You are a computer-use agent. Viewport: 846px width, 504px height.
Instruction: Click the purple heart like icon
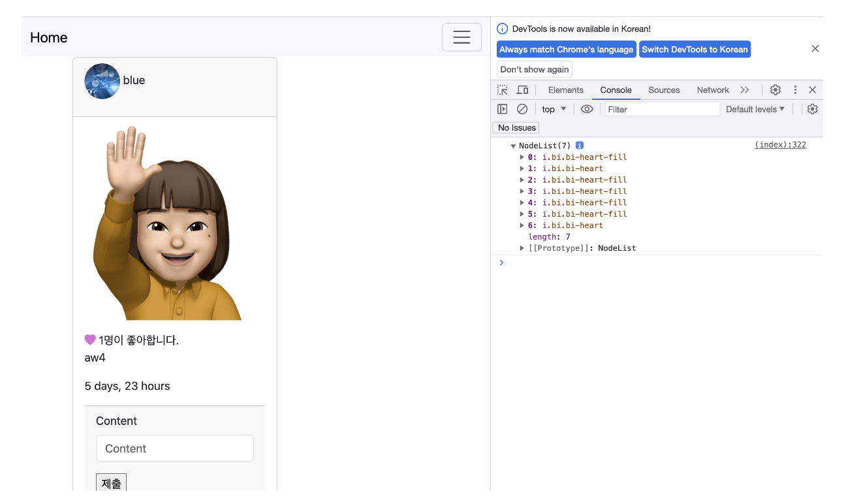point(90,339)
